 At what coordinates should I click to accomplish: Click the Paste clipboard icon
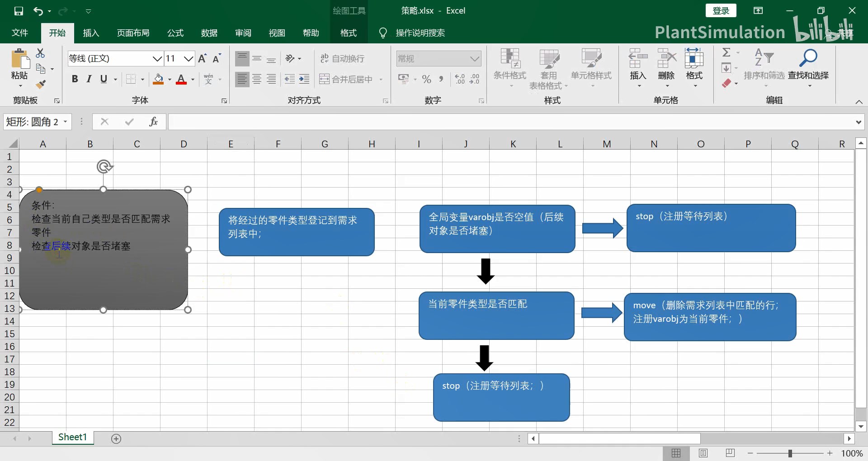click(x=19, y=59)
